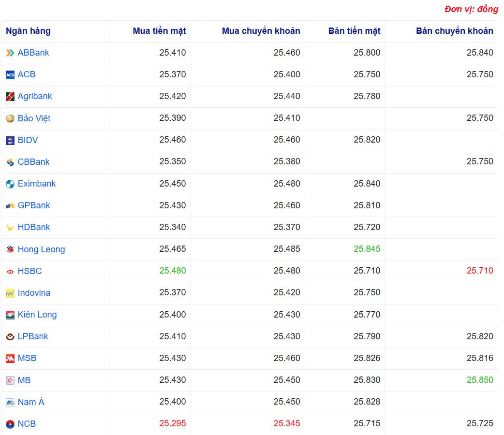
Task: Open the Nam Á bank link
Action: (x=30, y=402)
